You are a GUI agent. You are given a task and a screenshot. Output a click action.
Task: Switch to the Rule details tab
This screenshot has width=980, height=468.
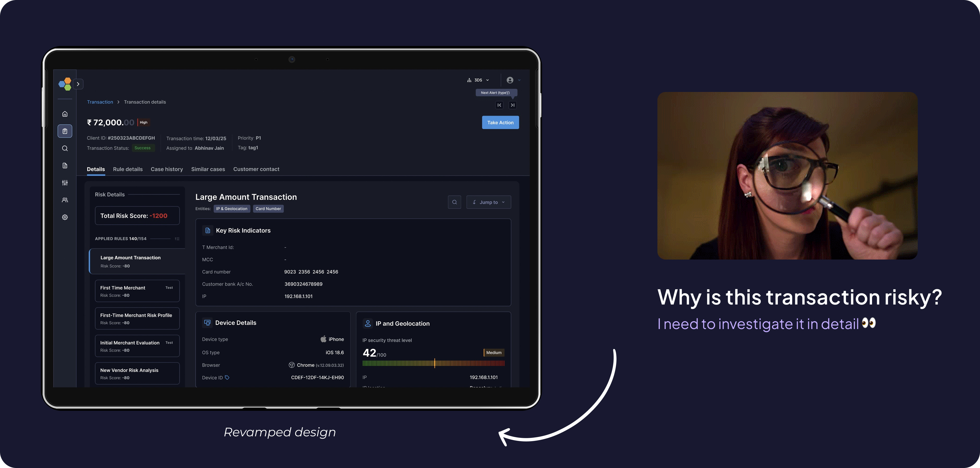(x=127, y=169)
